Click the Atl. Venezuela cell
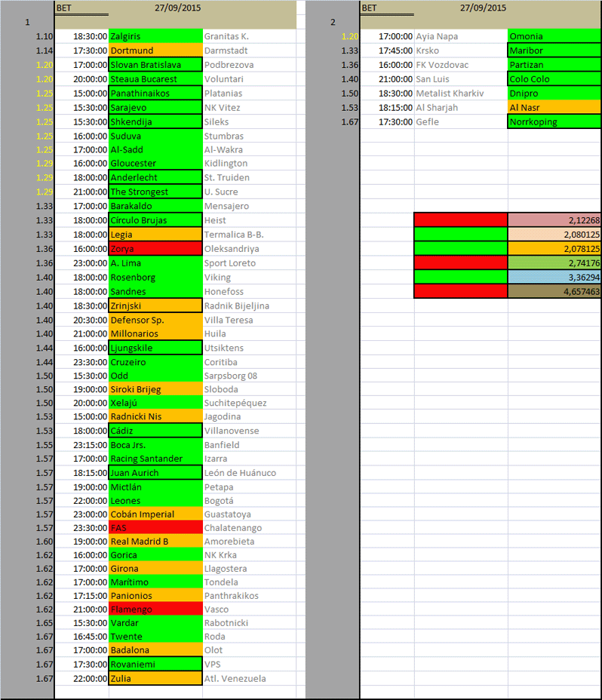This screenshot has height=700, width=602. pos(249,679)
